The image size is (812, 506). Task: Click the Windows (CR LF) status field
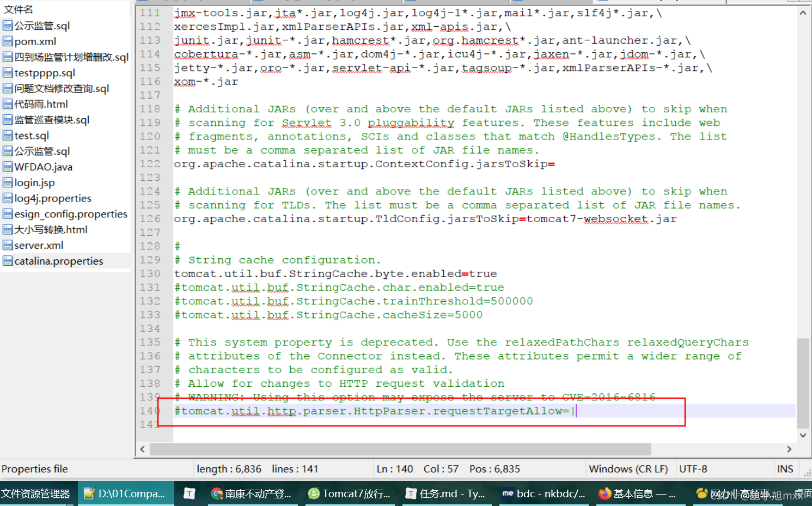pyautogui.click(x=628, y=469)
